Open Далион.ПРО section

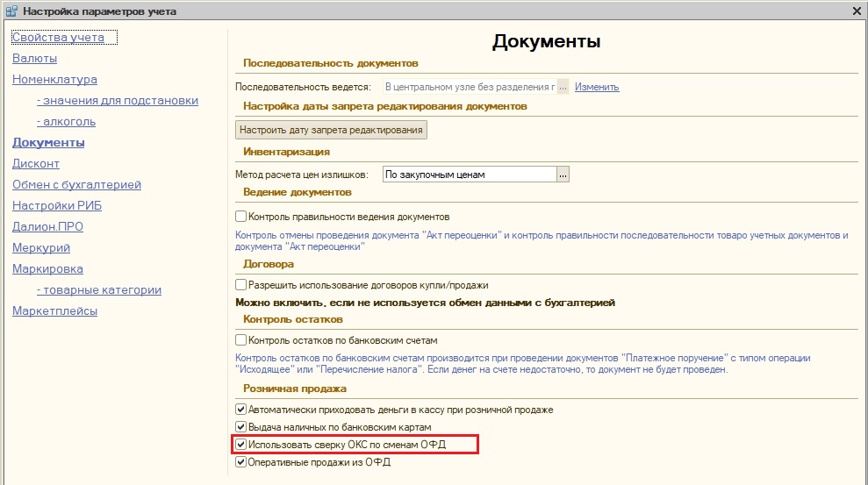(47, 226)
